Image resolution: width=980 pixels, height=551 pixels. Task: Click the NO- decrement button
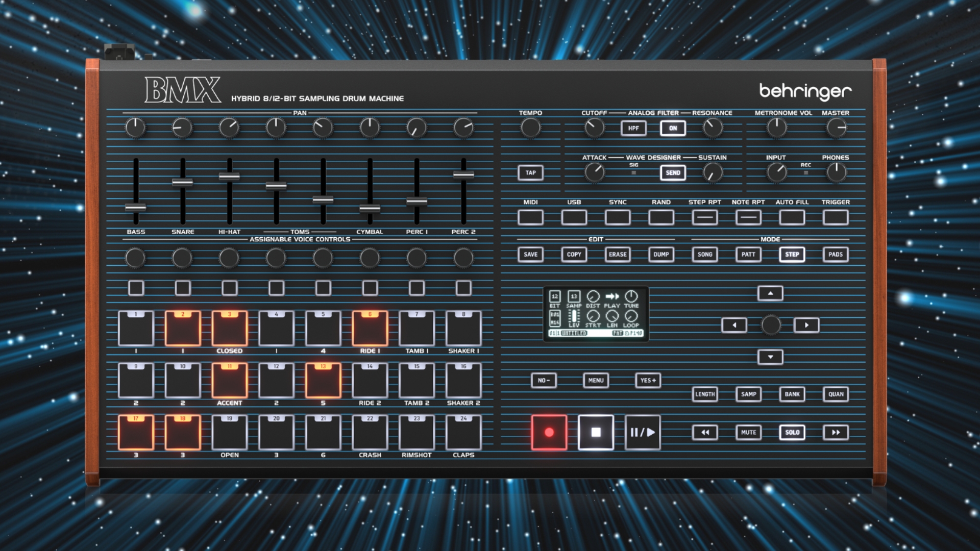tap(544, 381)
